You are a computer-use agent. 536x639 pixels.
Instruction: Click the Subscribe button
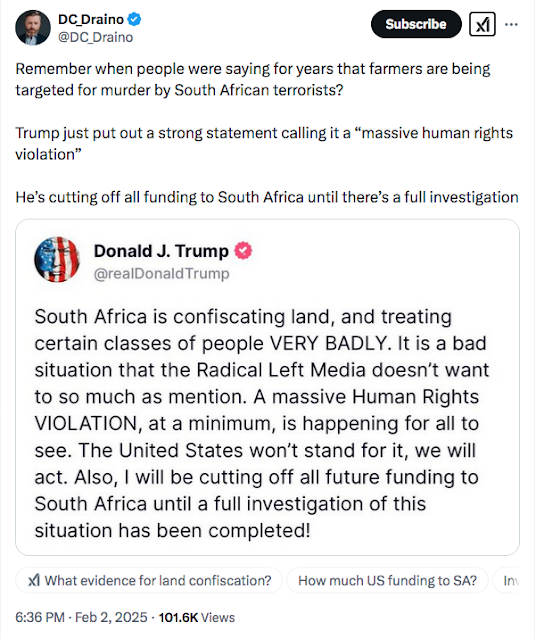(x=416, y=24)
